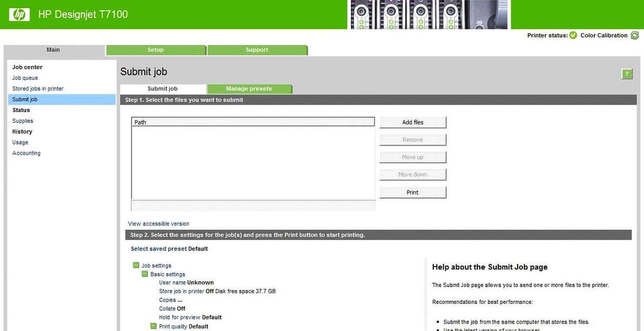This screenshot has width=644, height=331.
Task: Click the Store job in printer setting
Action: (x=217, y=291)
